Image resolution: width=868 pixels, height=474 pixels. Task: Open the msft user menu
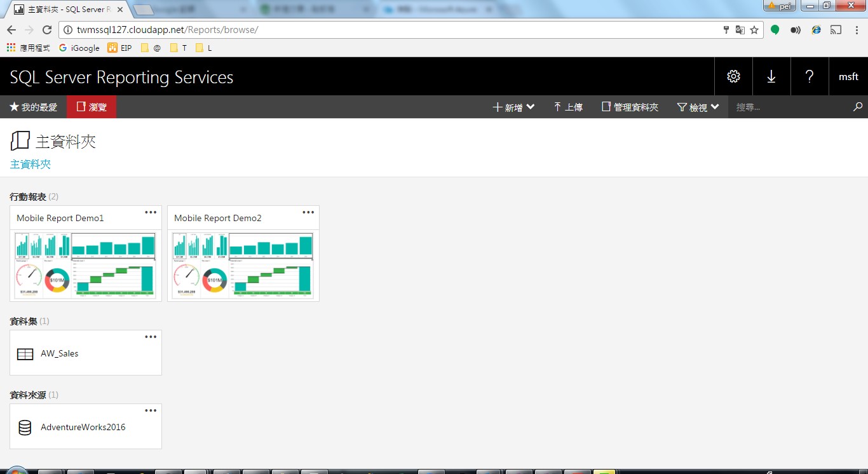(x=848, y=76)
